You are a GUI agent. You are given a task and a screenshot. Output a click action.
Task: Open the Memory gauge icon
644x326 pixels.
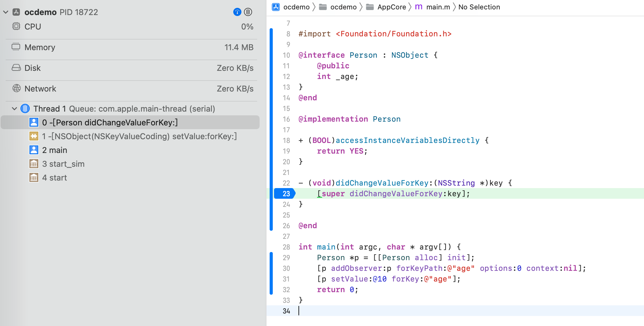[16, 47]
